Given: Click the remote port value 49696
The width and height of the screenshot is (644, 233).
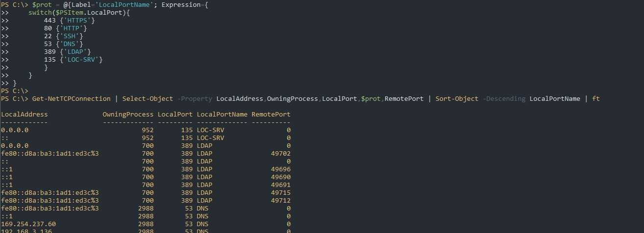Looking at the screenshot, I should tap(280, 169).
